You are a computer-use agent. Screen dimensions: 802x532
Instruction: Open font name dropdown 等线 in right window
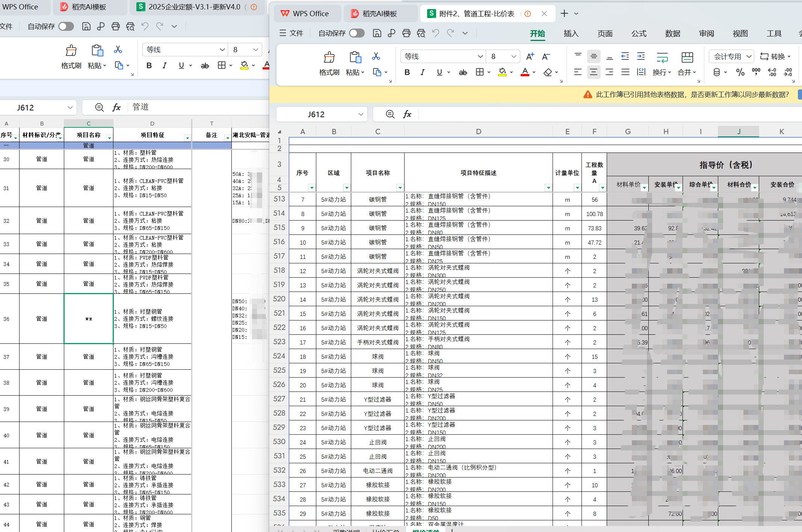click(x=480, y=56)
